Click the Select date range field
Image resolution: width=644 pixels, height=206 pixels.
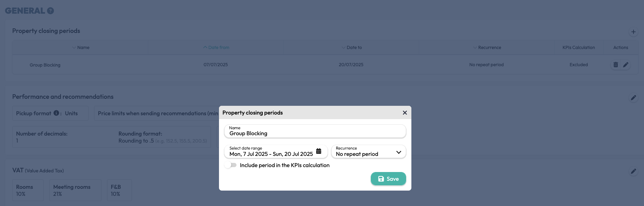276,152
